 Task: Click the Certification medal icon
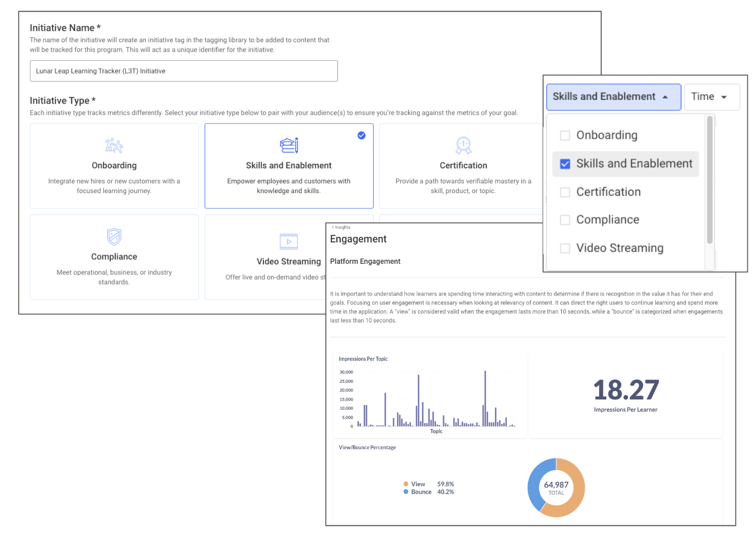463,145
